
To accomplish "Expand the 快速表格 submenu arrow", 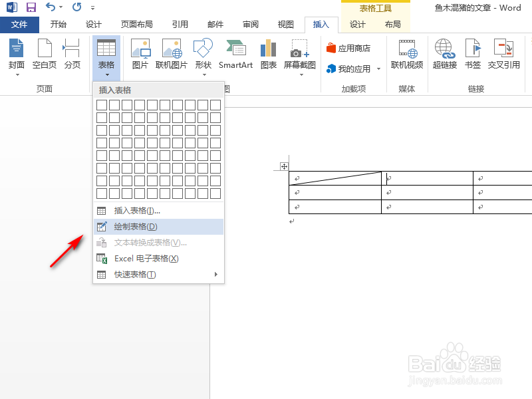I will tap(215, 274).
